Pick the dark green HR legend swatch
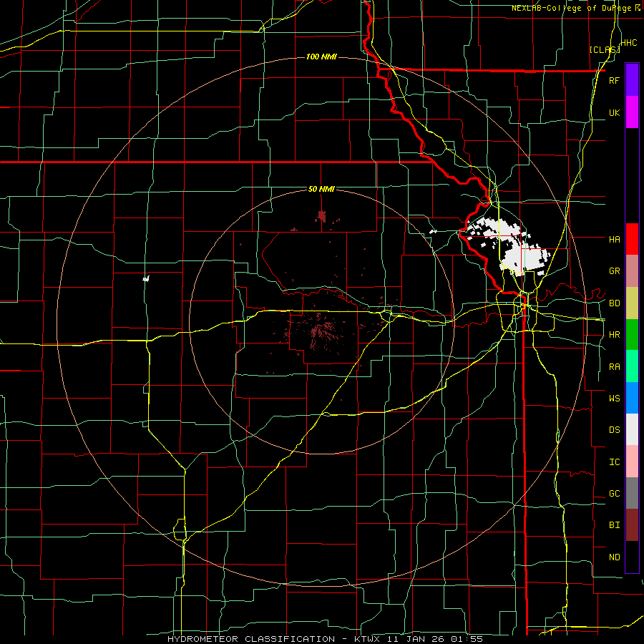644x644 pixels. [x=632, y=335]
